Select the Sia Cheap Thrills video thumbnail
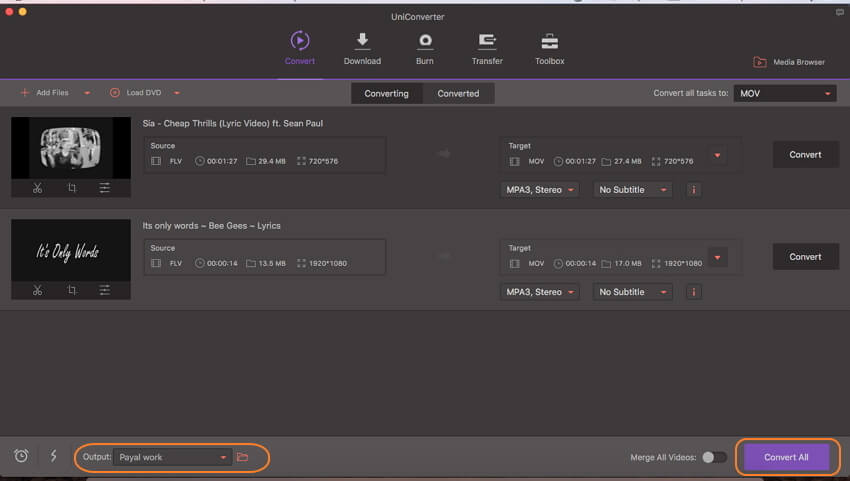Image resolution: width=850 pixels, height=481 pixels. point(71,147)
